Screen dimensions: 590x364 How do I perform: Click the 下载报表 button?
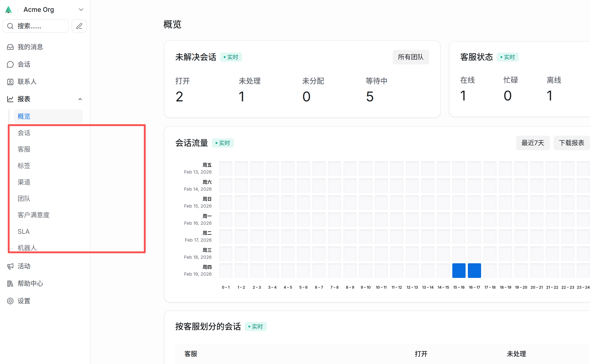pos(572,143)
